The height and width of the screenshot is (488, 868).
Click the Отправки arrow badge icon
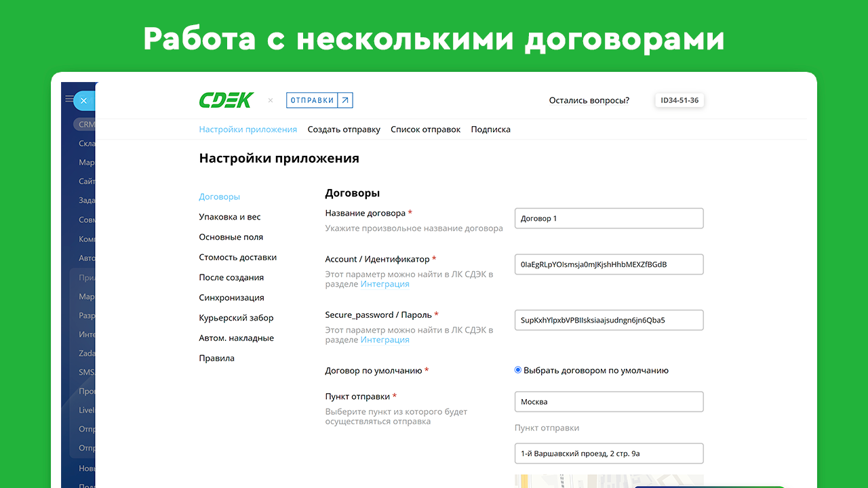click(x=345, y=100)
